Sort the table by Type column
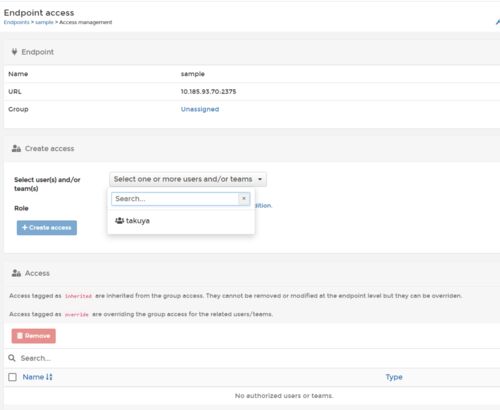The width and height of the screenshot is (500, 410). click(x=394, y=377)
